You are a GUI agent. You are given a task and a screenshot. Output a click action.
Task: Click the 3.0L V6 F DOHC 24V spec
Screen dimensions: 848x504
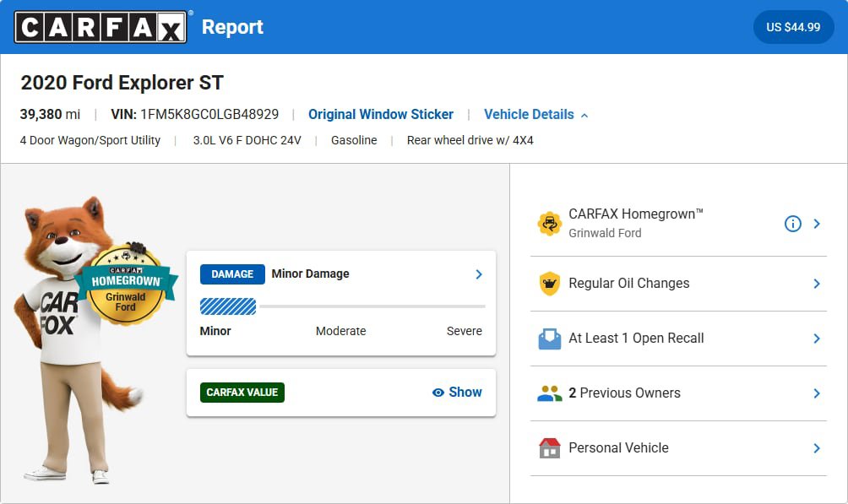(247, 141)
